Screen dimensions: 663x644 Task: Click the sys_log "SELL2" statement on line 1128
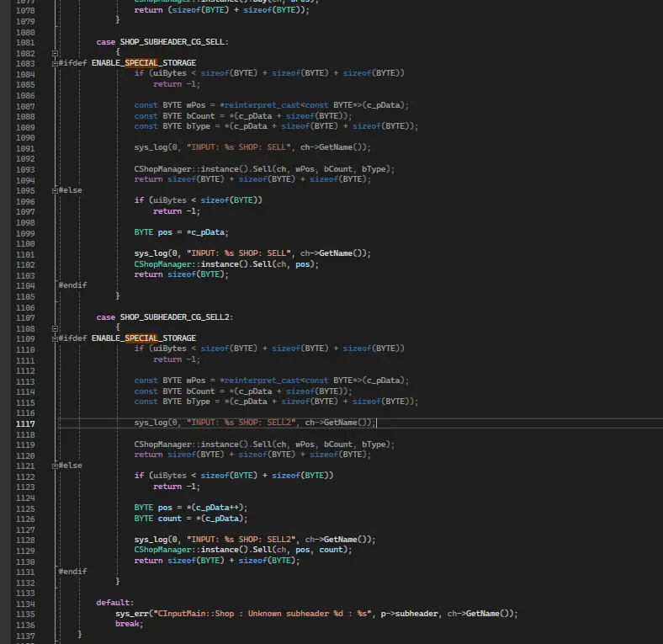point(255,540)
